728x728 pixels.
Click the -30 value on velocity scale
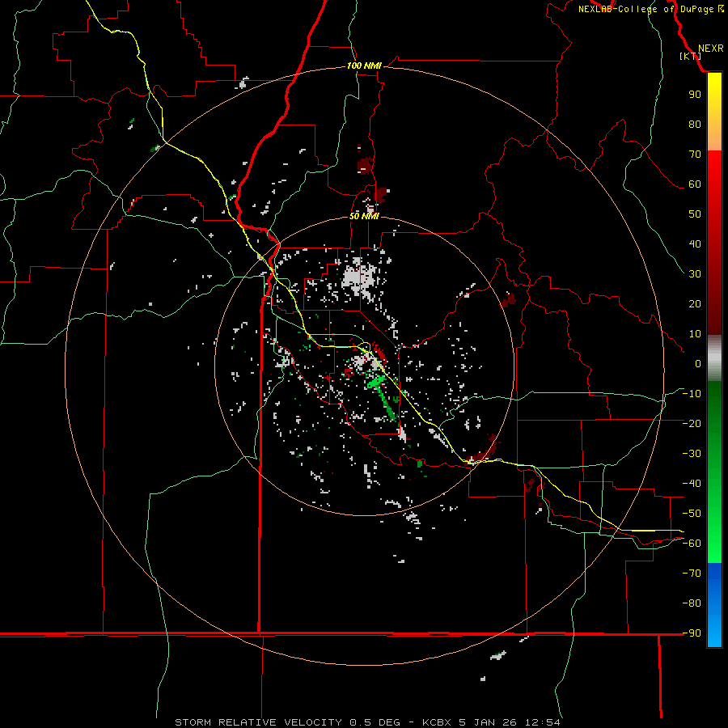(x=692, y=453)
